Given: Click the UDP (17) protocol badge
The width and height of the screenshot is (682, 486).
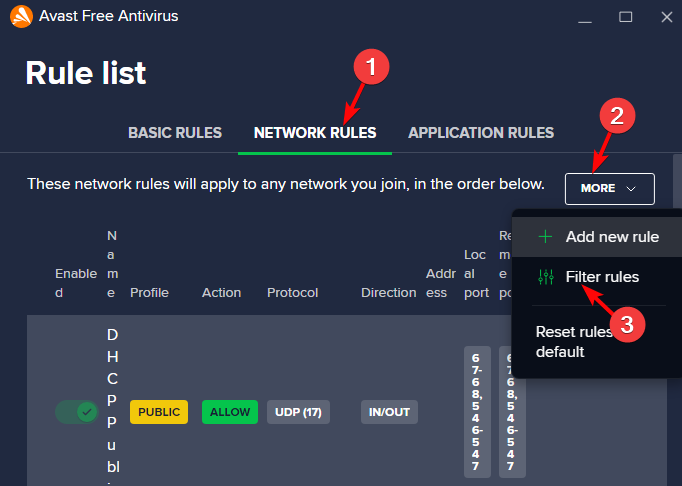Looking at the screenshot, I should (298, 412).
